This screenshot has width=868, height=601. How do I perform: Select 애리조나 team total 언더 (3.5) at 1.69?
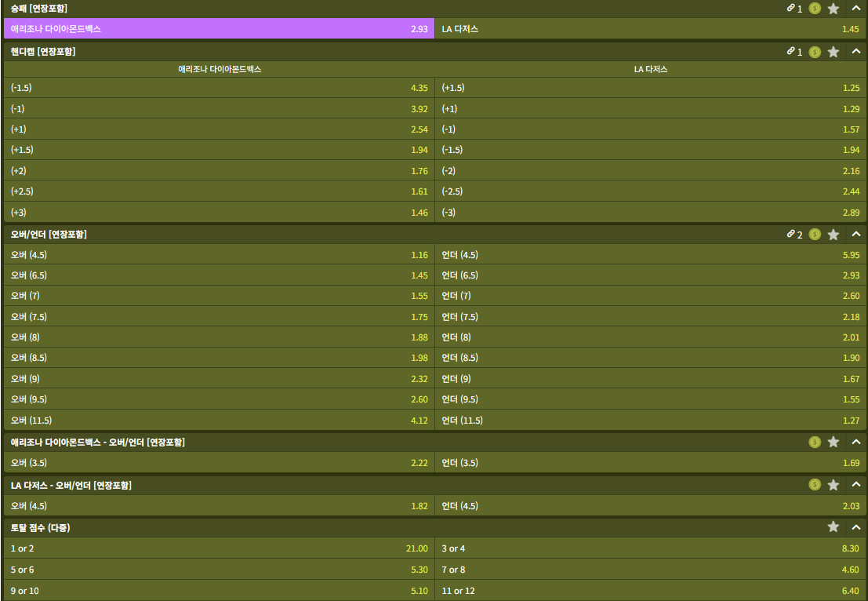pyautogui.click(x=651, y=463)
